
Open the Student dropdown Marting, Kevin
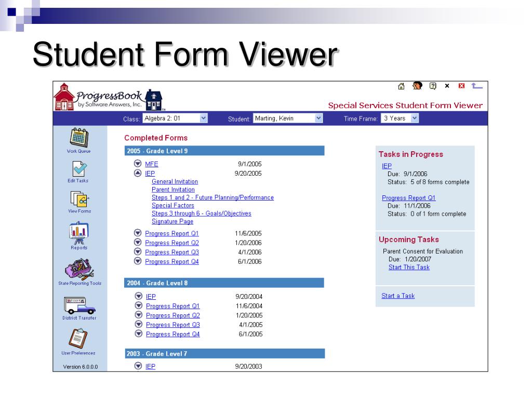pos(288,118)
